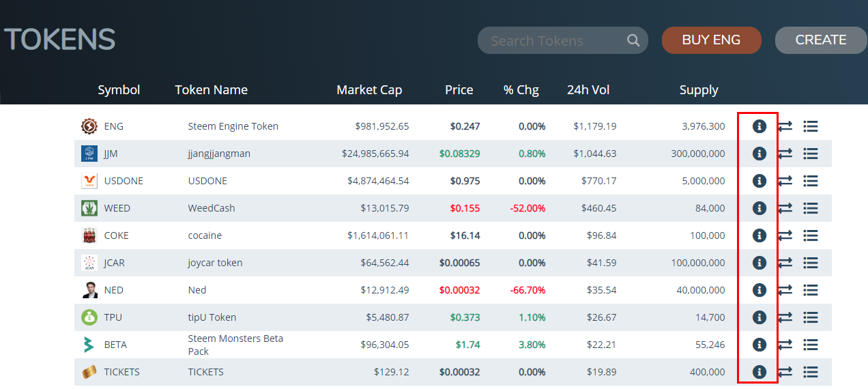The image size is (868, 389).
Task: Click exchange arrows icon in ENG row
Action: [785, 126]
